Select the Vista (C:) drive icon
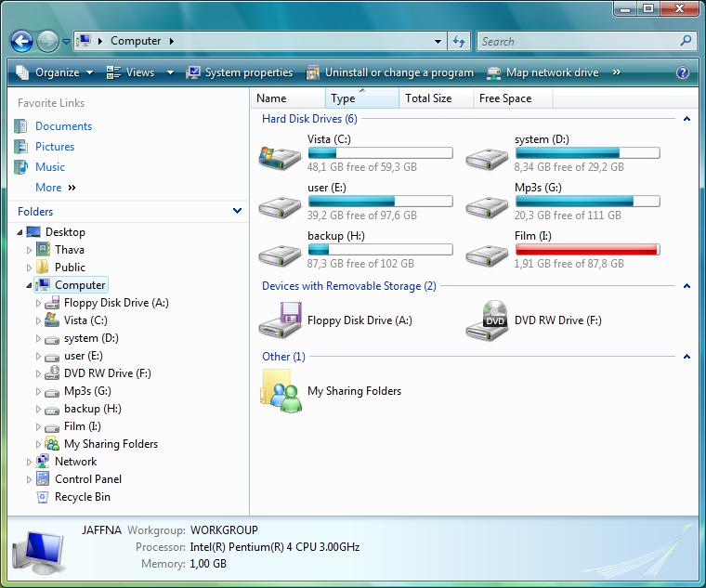The width and height of the screenshot is (706, 588). click(280, 156)
